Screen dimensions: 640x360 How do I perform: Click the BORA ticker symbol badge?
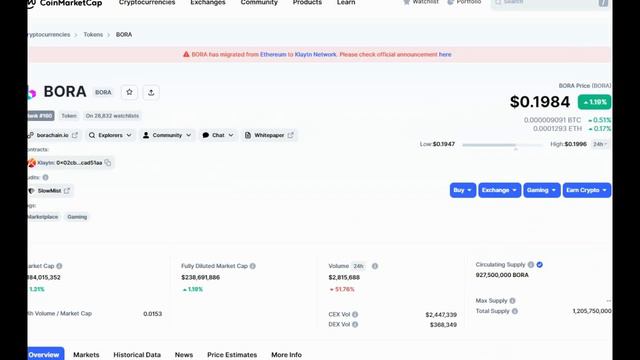click(x=103, y=93)
